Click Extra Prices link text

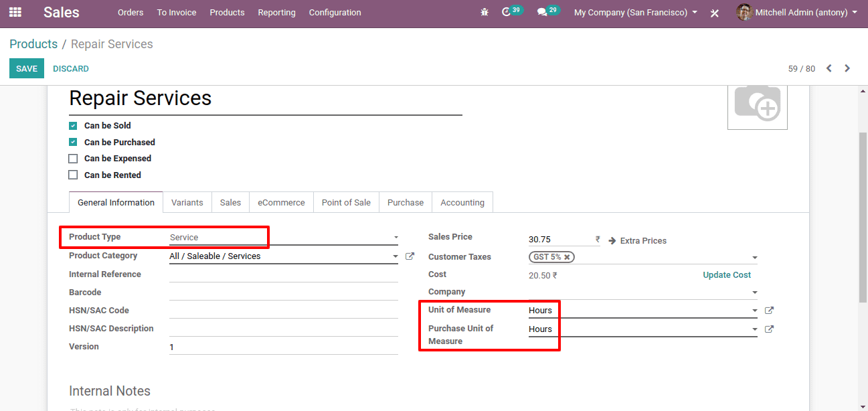tap(643, 241)
